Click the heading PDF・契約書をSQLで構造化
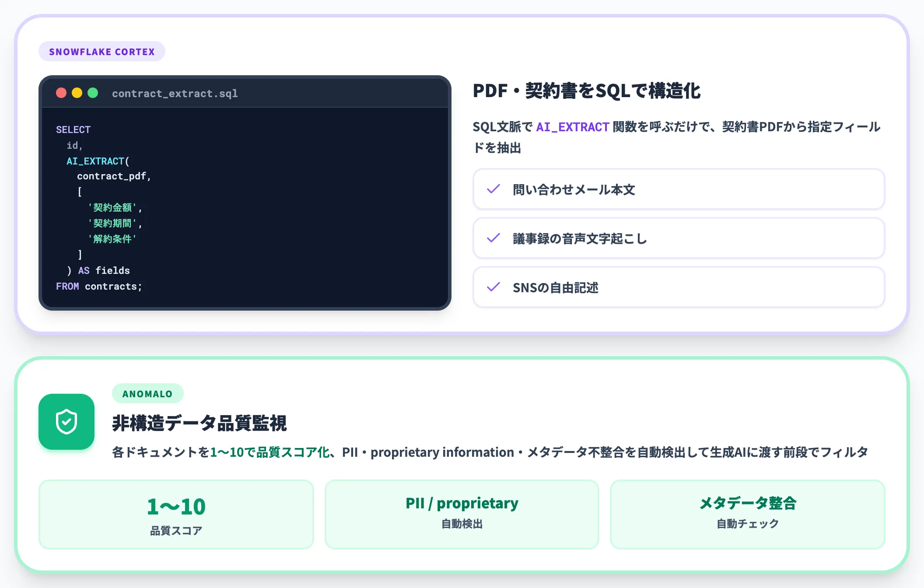The image size is (924, 588). click(587, 91)
